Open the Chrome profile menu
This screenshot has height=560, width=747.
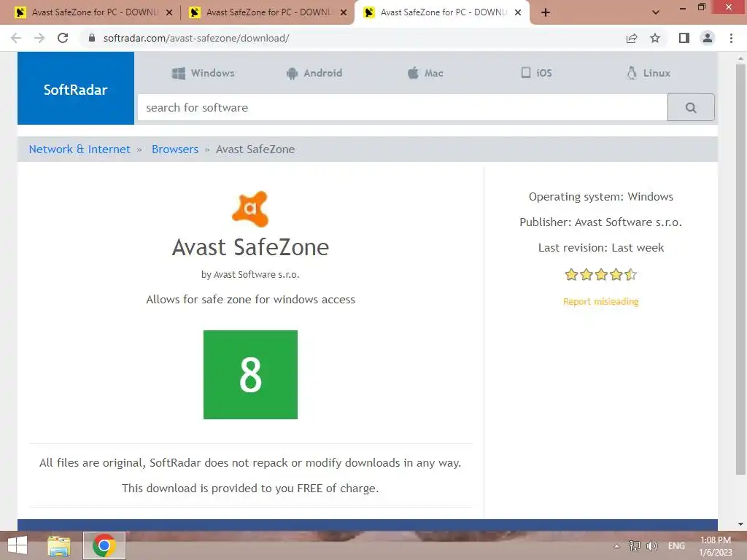[x=708, y=38]
